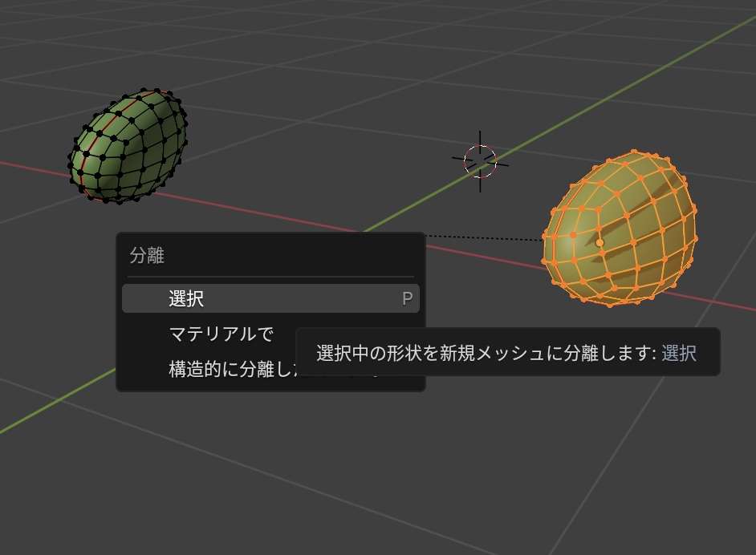Screen dimensions: 756x555
Task: Click the dotted line leading to orange mesh
Action: (482, 237)
